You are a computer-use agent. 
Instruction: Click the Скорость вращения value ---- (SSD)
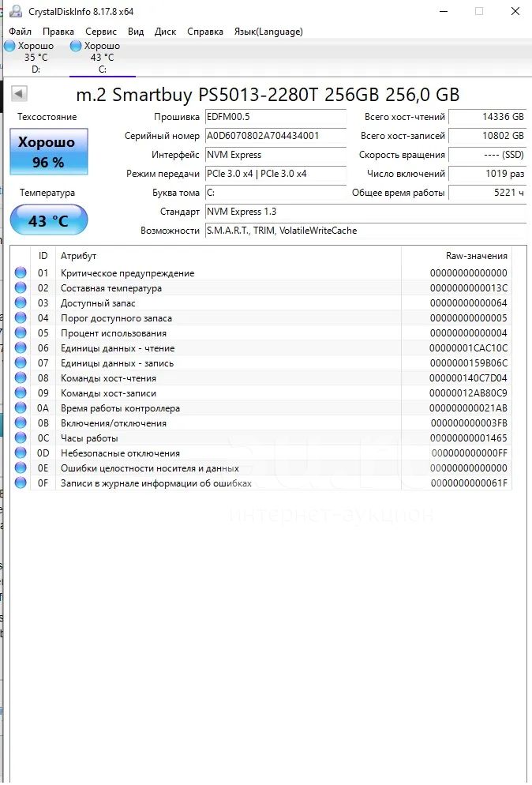488,156
